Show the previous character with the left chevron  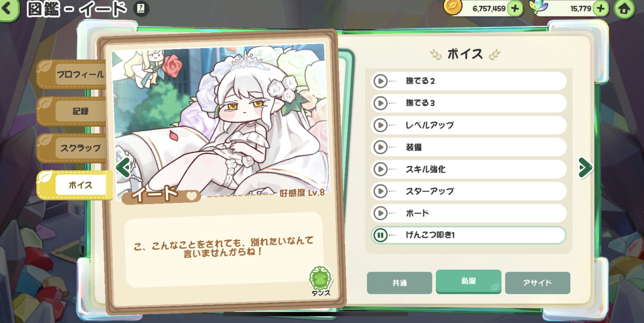click(123, 168)
